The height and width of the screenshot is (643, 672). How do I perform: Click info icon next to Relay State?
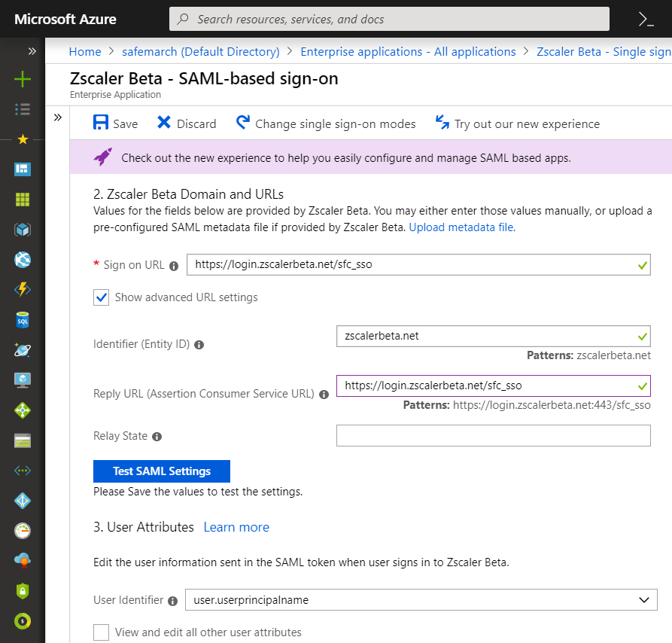coord(157,437)
